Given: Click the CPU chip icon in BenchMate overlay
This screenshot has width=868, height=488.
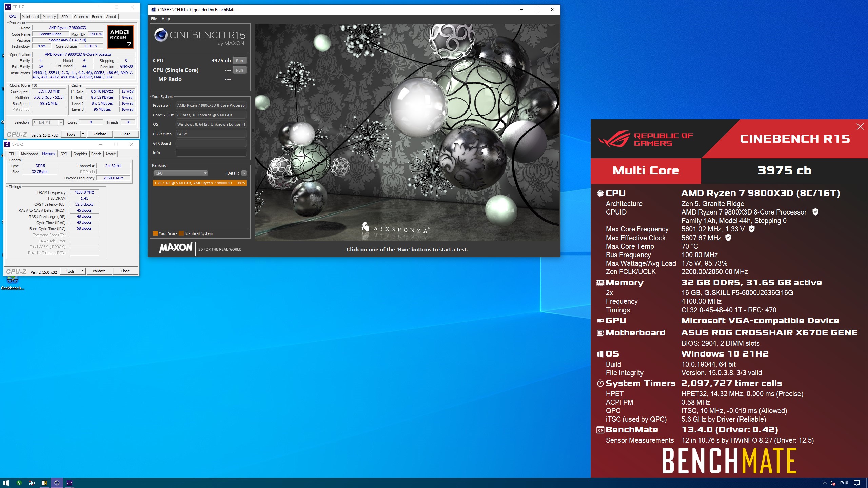Looking at the screenshot, I should (x=600, y=193).
